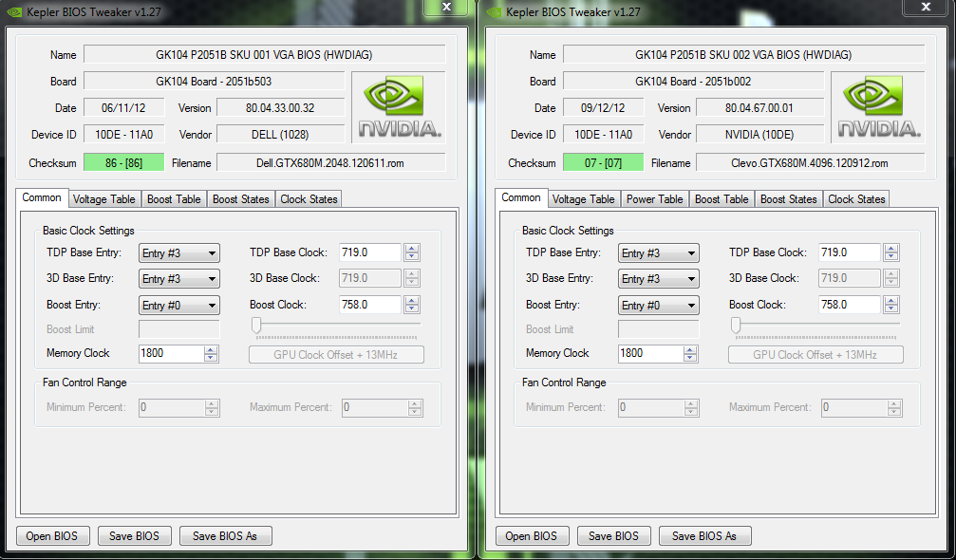This screenshot has height=560, width=956.
Task: Click Boost Clock field in left window
Action: point(370,305)
